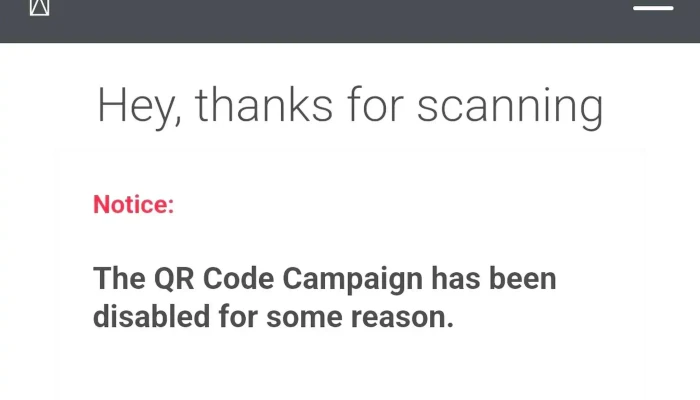The width and height of the screenshot is (700, 400).
Task: Click the word "Hey," in the heading
Action: tap(139, 107)
